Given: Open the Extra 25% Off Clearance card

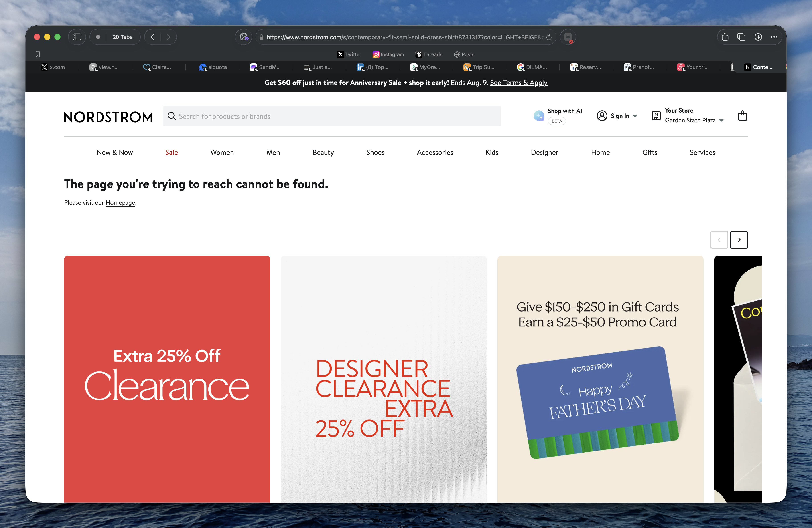Looking at the screenshot, I should click(167, 379).
